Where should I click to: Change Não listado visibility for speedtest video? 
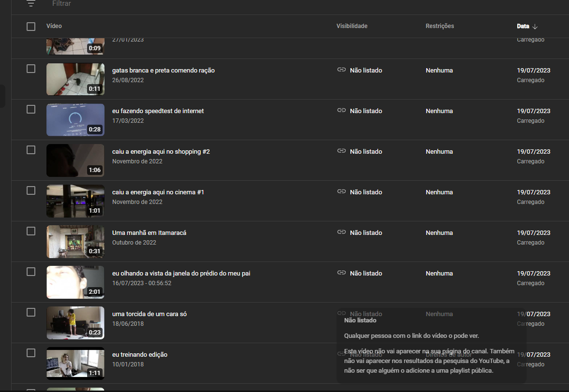click(366, 111)
